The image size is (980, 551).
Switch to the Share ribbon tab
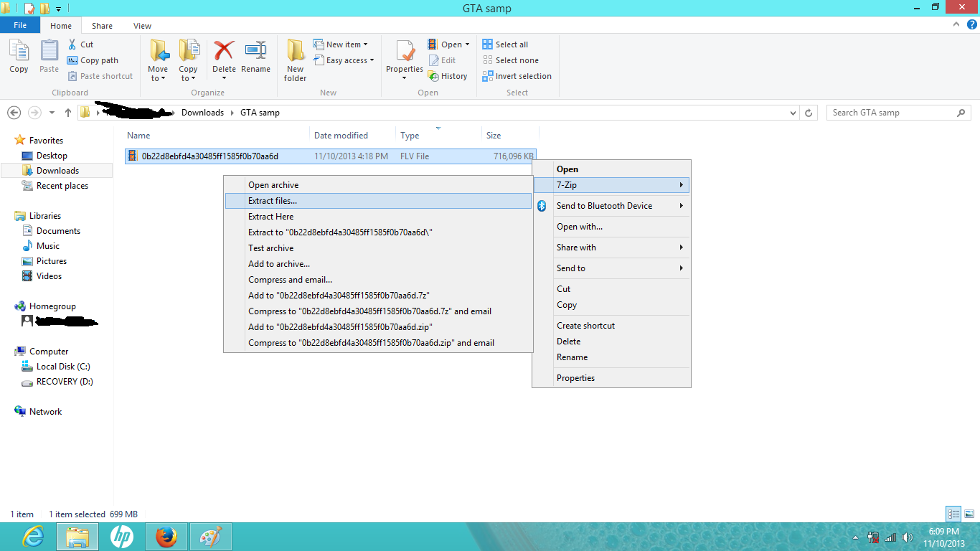pyautogui.click(x=102, y=26)
